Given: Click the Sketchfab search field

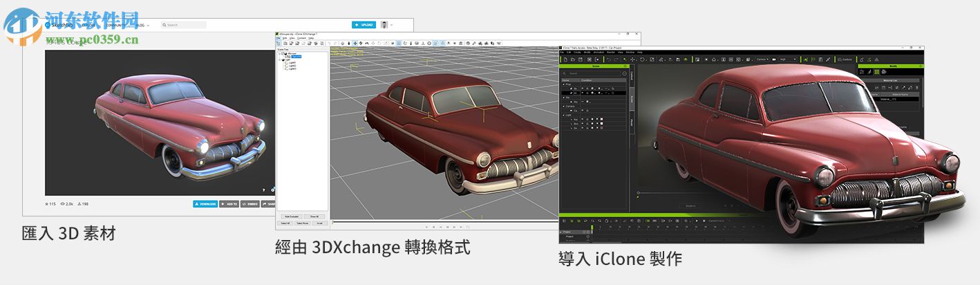Looking at the screenshot, I should pos(184,25).
